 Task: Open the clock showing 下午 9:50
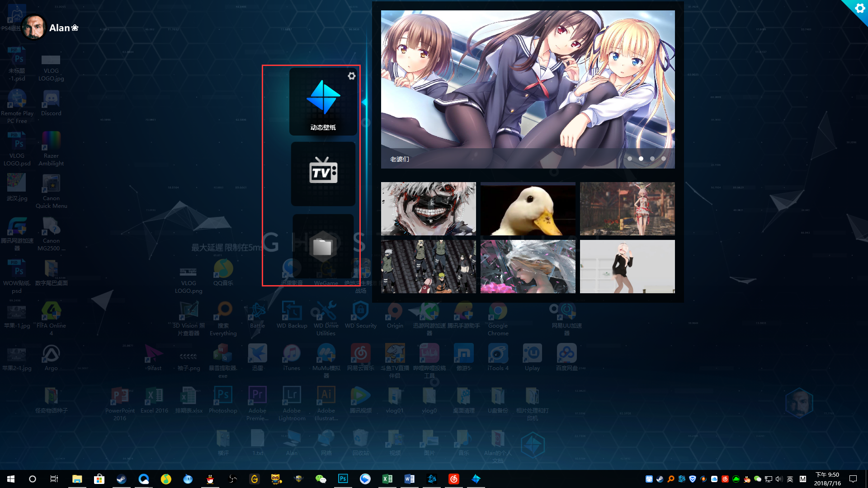click(x=827, y=479)
